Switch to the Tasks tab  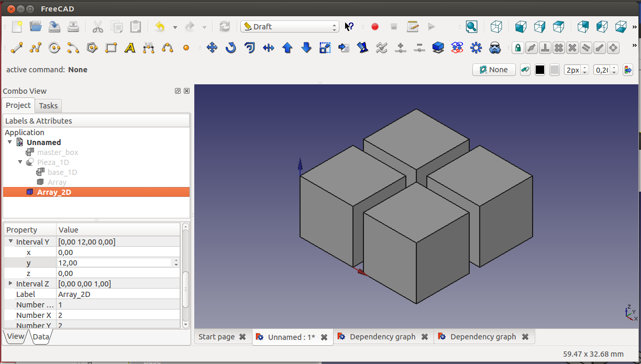tap(48, 106)
